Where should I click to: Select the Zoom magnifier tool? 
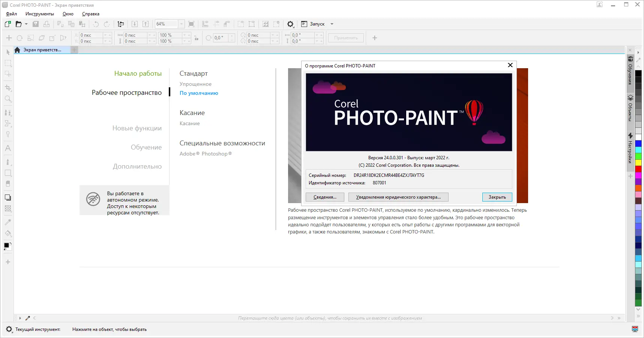point(8,99)
